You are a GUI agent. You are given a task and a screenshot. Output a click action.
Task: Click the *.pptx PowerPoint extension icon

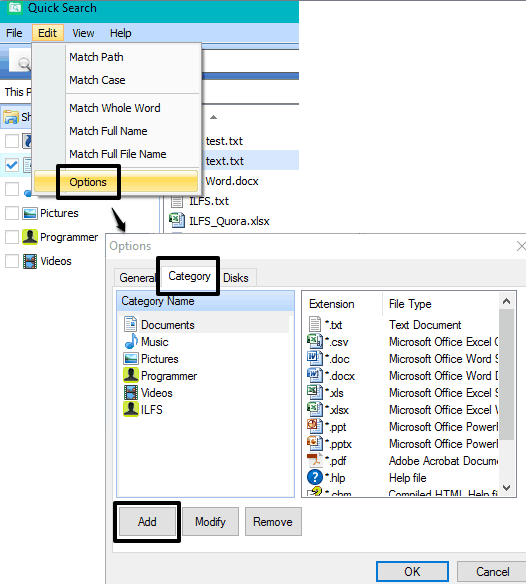tap(315, 443)
